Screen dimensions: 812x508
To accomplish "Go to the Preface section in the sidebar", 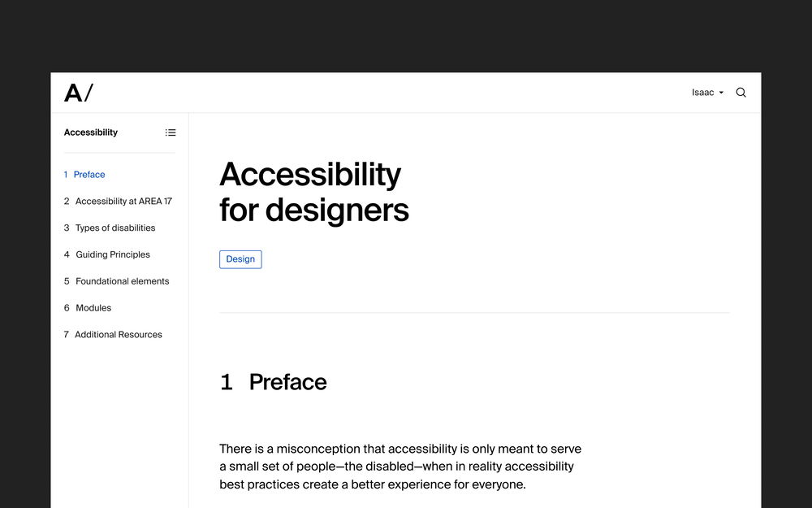I will point(89,175).
